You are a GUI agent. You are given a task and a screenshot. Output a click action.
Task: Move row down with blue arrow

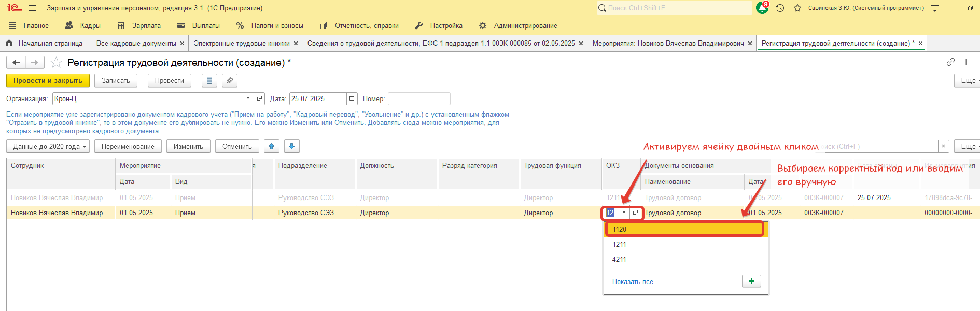coord(291,146)
